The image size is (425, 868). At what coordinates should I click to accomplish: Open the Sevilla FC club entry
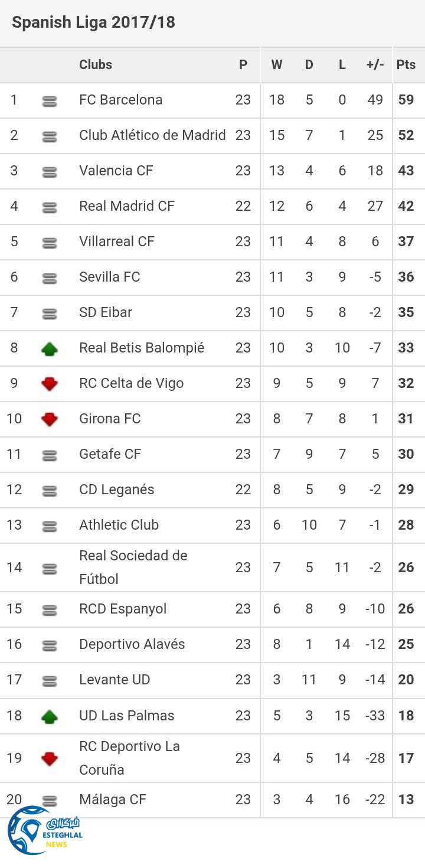point(110,277)
